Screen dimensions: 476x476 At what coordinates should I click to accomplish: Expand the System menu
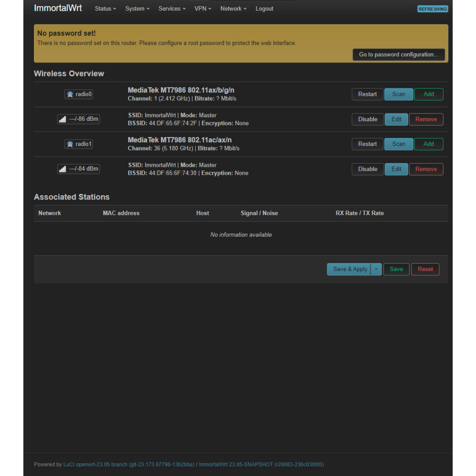(137, 9)
